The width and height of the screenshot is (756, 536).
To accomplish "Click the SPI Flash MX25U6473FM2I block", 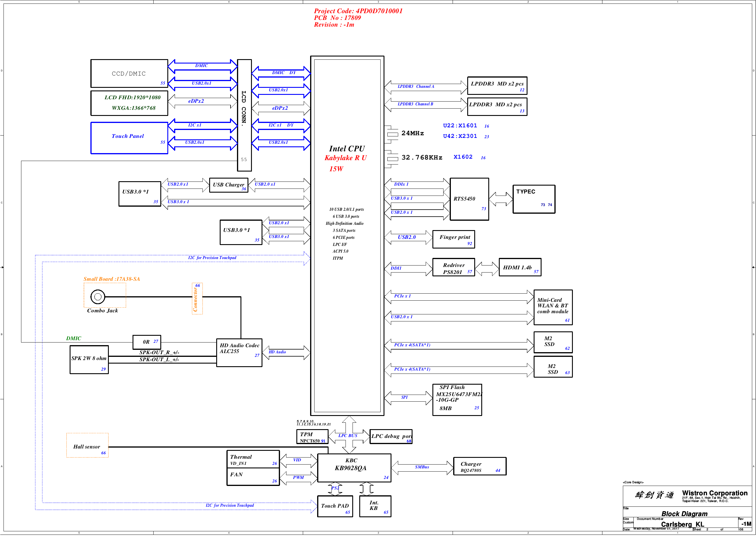I will click(457, 400).
